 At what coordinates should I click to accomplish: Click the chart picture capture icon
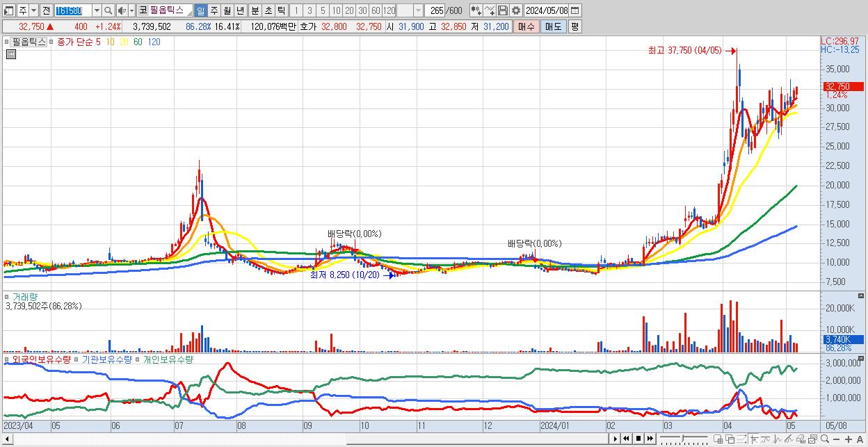(812, 439)
